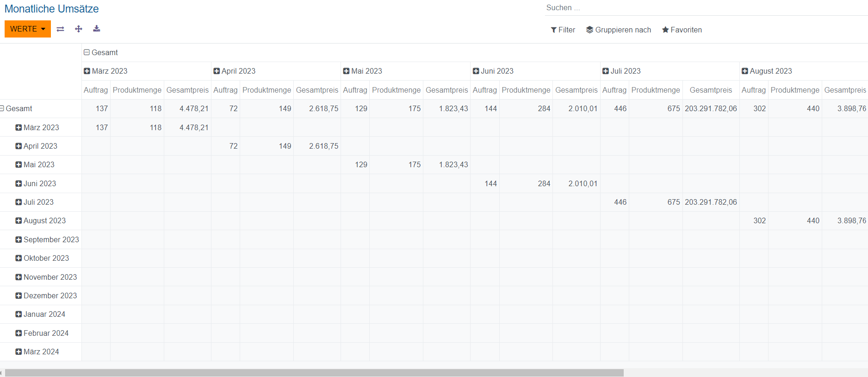Click the flip axis swap icon
Image resolution: width=868 pixels, height=377 pixels.
tap(60, 29)
